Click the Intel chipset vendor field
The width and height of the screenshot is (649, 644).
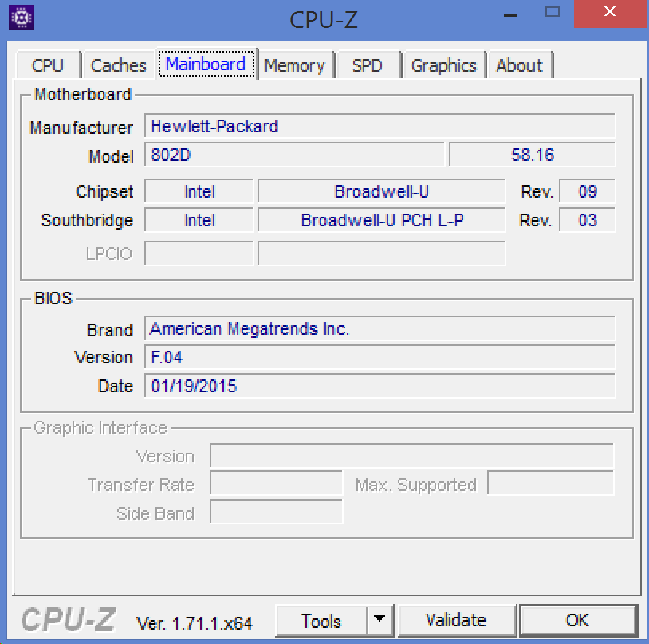[x=199, y=191]
